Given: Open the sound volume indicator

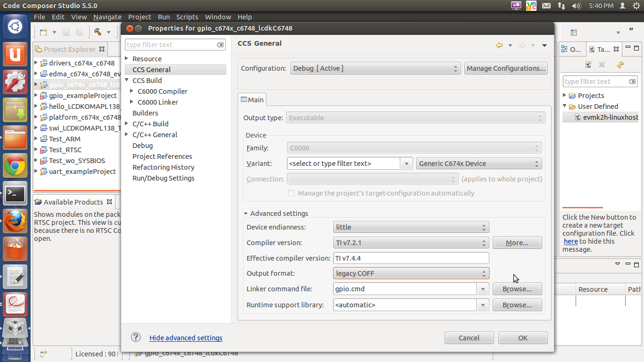Looking at the screenshot, I should 576,6.
